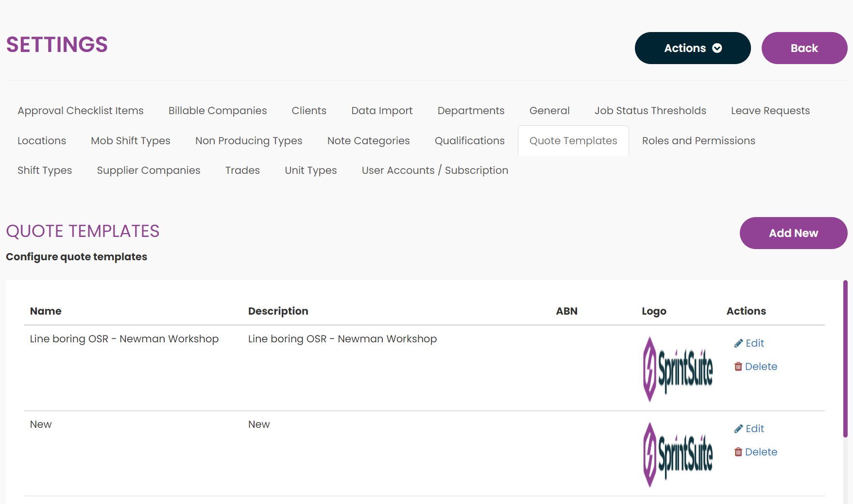Select the Non Producing Types tab
The width and height of the screenshot is (853, 504).
249,141
